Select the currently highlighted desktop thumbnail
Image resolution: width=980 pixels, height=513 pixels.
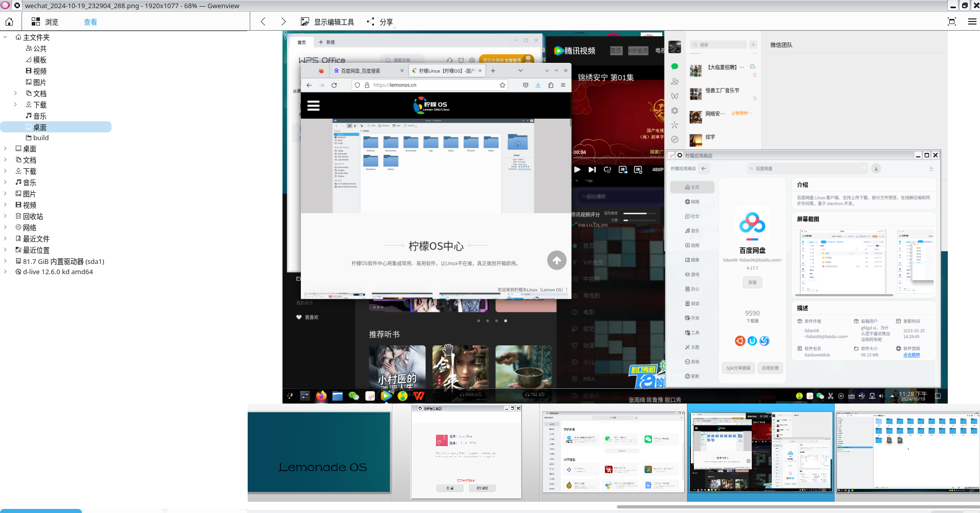click(x=761, y=452)
